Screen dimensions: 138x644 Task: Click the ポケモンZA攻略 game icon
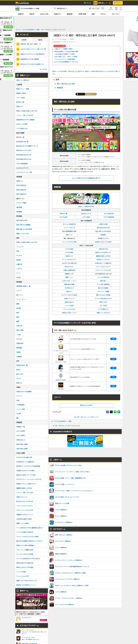(52, 466)
